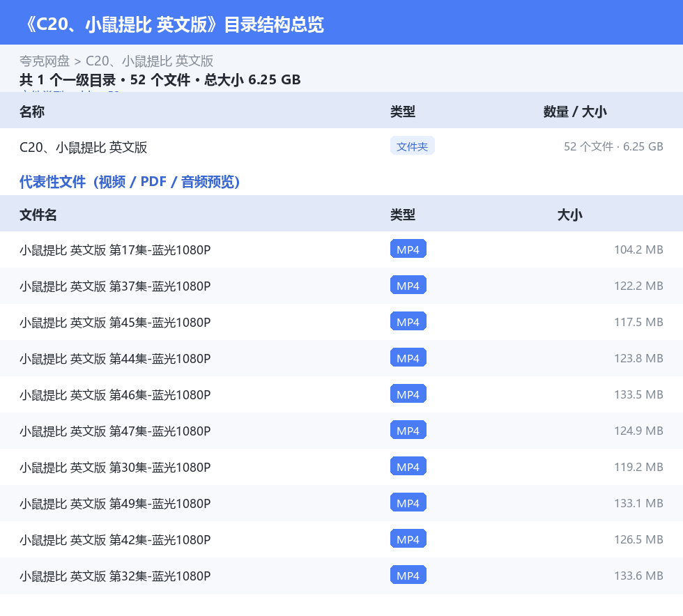Click the 文件夹 type badge

(412, 146)
